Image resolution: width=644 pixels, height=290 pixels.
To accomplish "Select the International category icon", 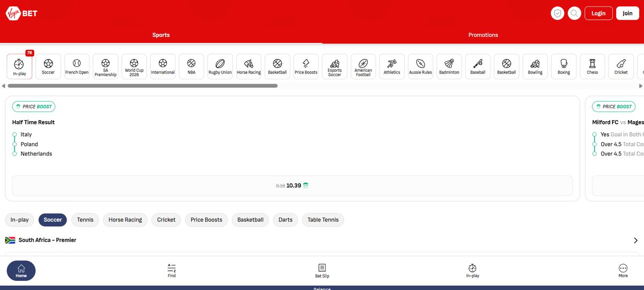I will (x=163, y=66).
